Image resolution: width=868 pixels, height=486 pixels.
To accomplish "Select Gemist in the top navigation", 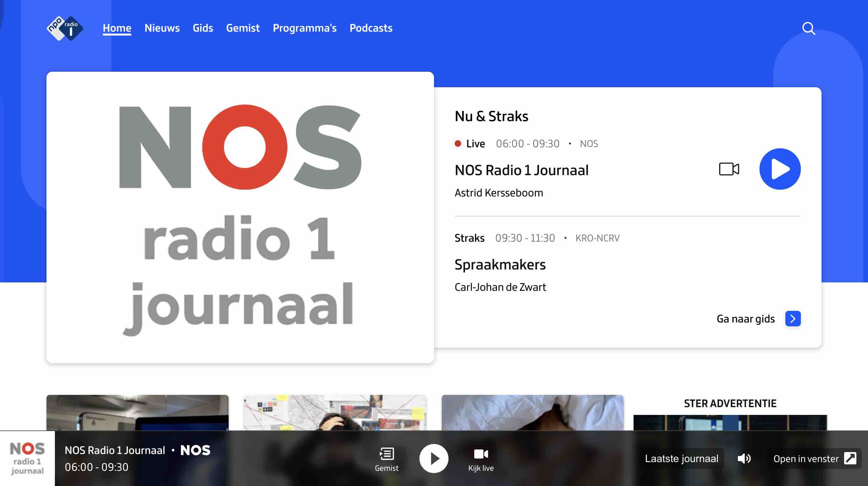I will tap(243, 28).
